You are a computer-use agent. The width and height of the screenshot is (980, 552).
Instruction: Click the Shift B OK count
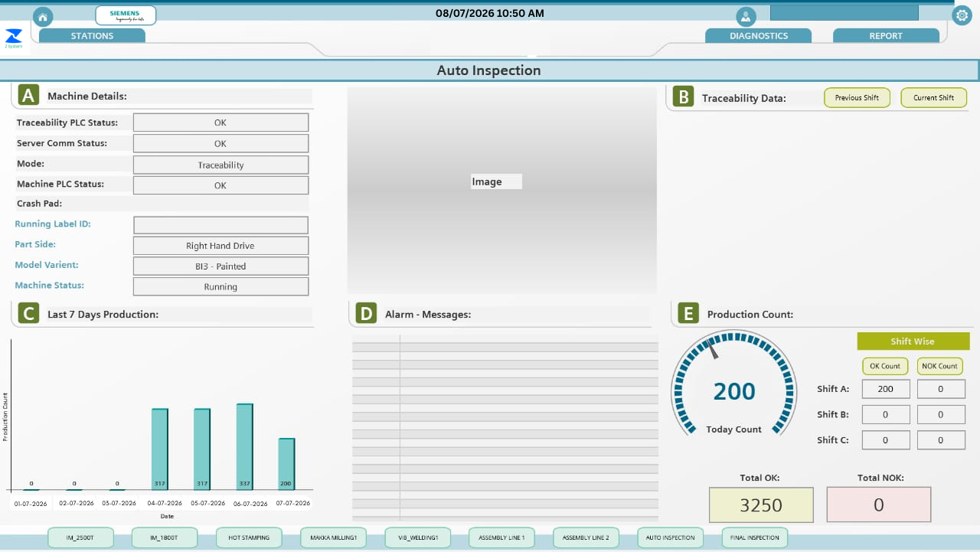click(x=886, y=414)
